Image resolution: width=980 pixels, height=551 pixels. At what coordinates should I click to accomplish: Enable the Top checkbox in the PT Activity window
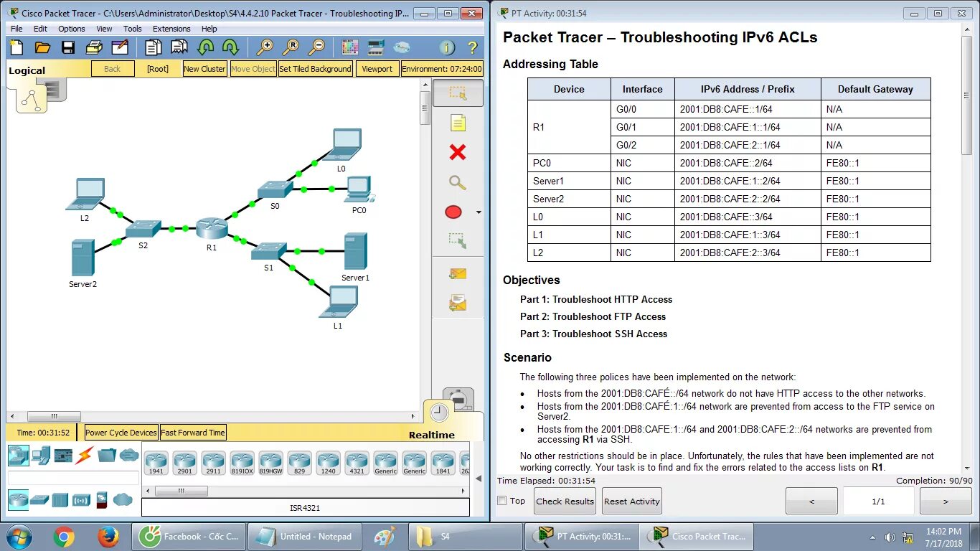[x=502, y=501]
